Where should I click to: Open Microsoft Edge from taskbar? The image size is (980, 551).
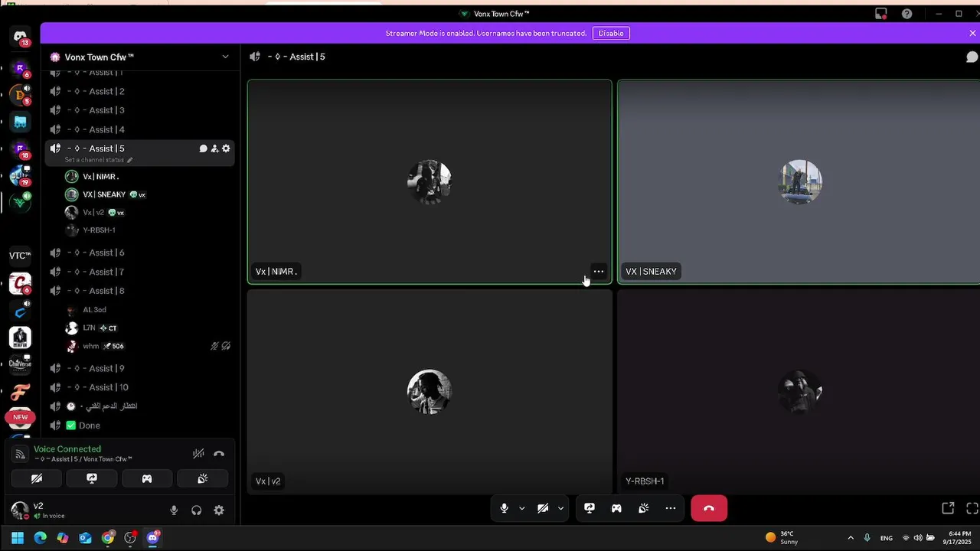[x=40, y=538]
